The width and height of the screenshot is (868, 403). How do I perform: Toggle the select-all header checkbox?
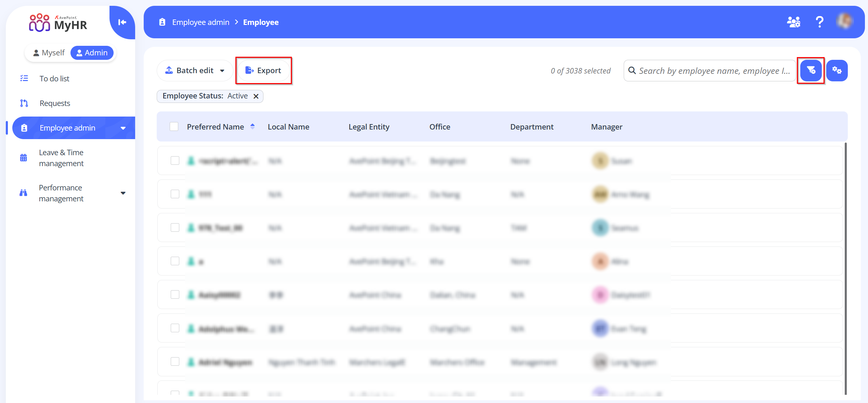pyautogui.click(x=174, y=127)
